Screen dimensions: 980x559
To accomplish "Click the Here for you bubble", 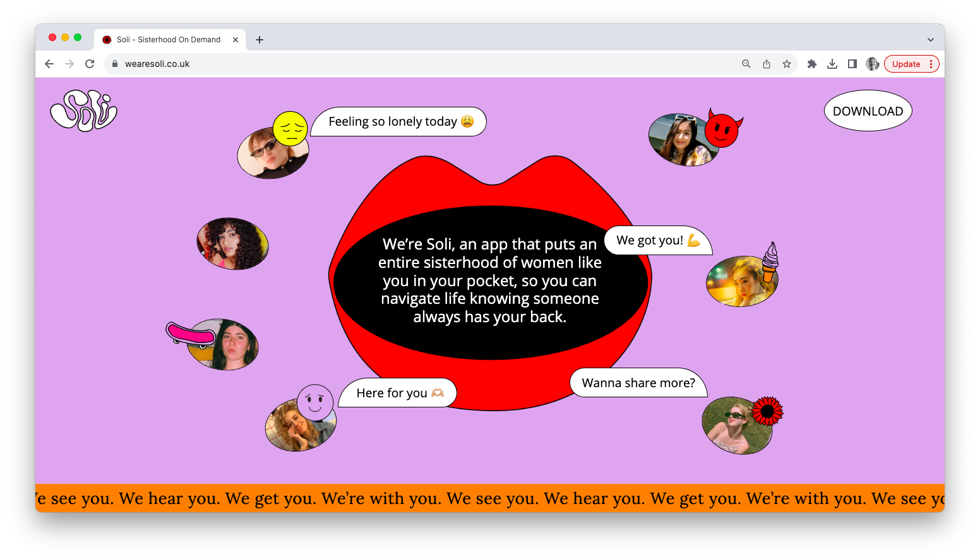I will tap(398, 393).
